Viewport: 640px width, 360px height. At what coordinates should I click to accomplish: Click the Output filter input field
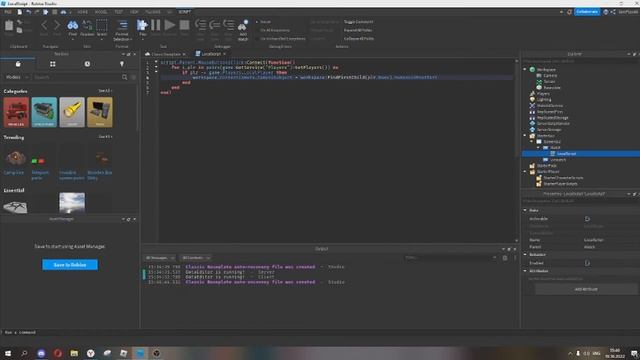pos(451,258)
